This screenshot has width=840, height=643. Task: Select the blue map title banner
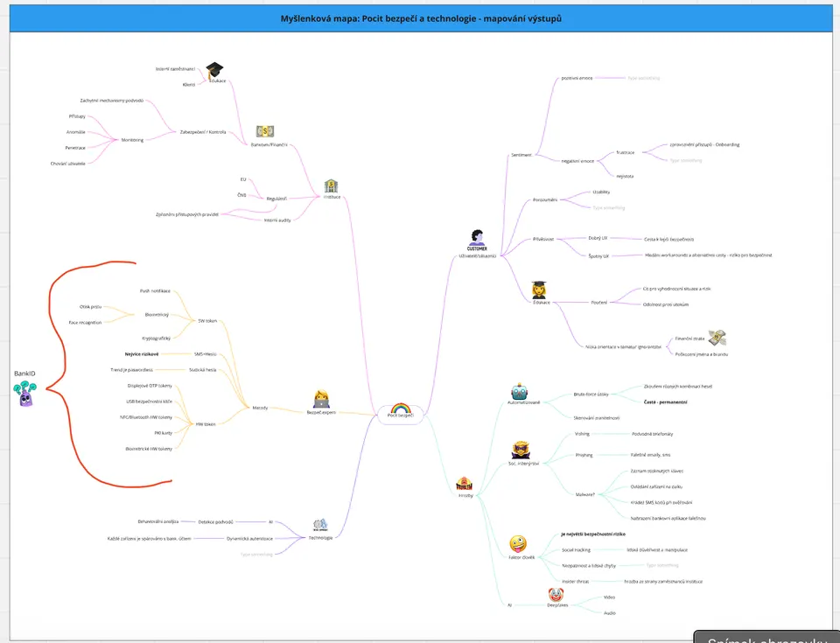click(x=421, y=18)
